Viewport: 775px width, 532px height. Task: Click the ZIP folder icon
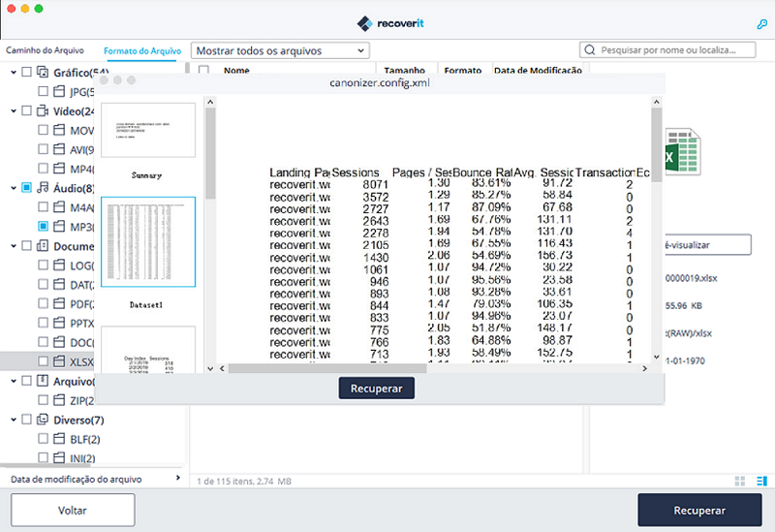59,400
